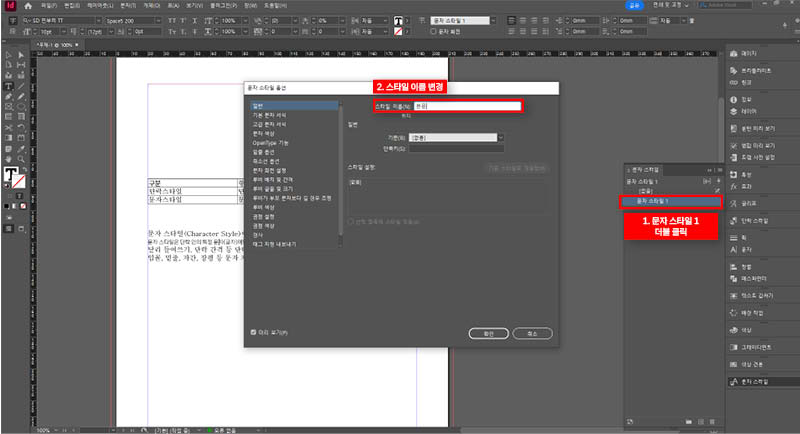This screenshot has height=434, width=800.
Task: Open the 텍스트 감싸기 (Text Wrap) panel
Action: pos(752,296)
